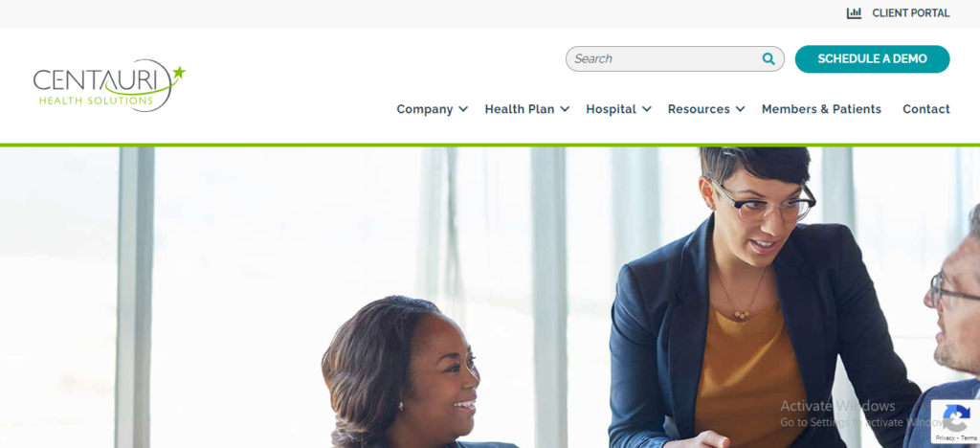The width and height of the screenshot is (980, 448).
Task: Click the reCAPTCHA badge icon
Action: (x=956, y=417)
